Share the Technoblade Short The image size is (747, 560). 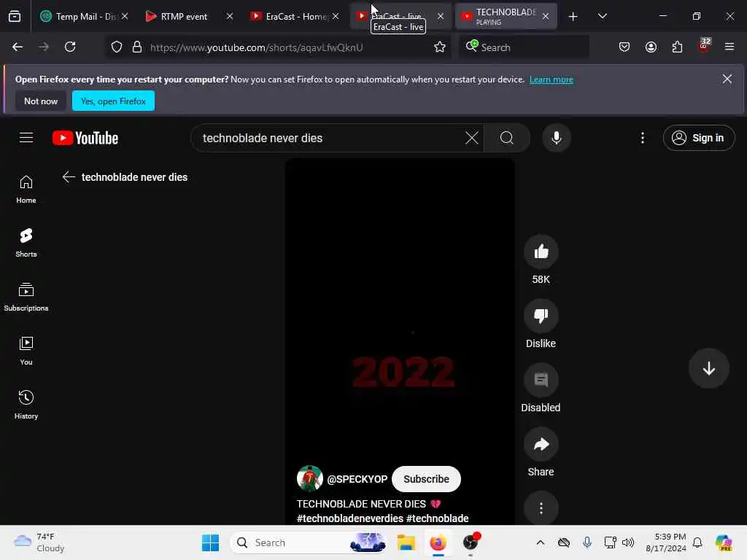[541, 444]
